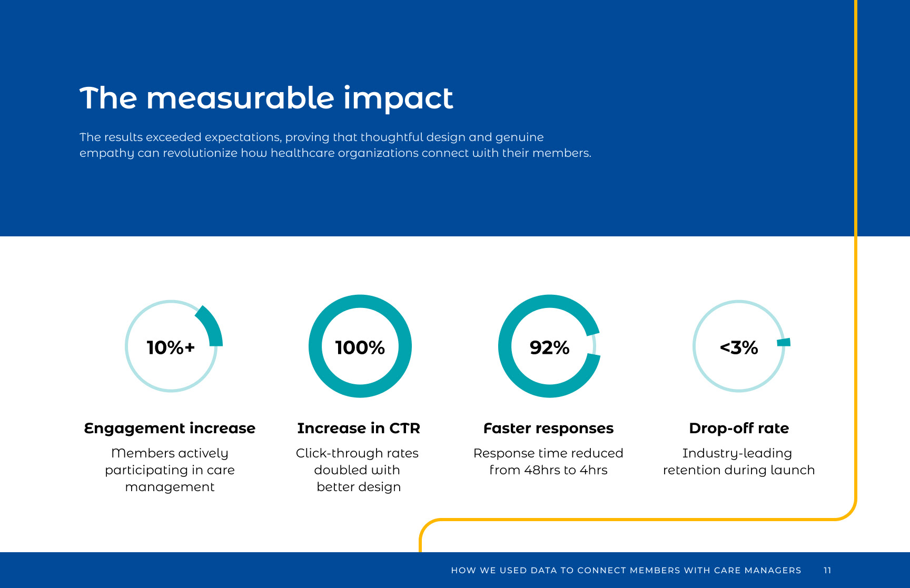Screen dimensions: 910x588
Task: Click the small teal segment on the <3% ring
Action: tap(784, 343)
